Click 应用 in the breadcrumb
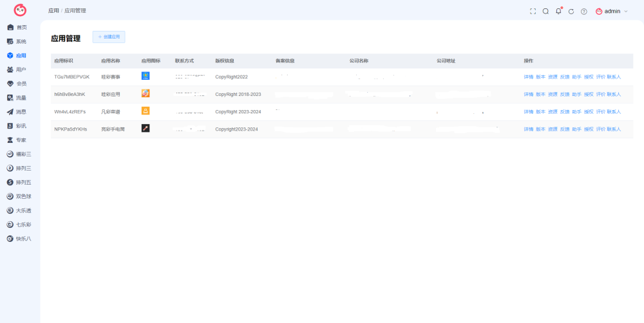644x323 pixels. click(x=53, y=11)
